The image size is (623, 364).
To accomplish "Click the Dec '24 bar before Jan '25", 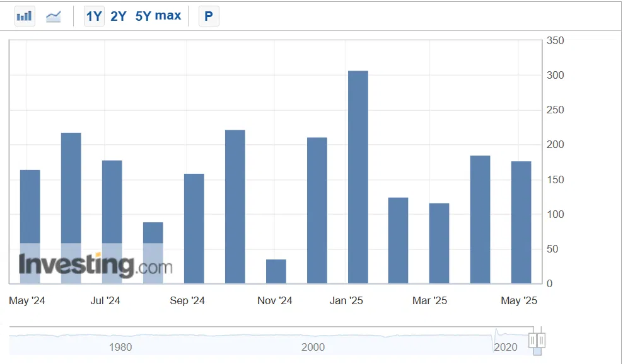I will [x=317, y=210].
